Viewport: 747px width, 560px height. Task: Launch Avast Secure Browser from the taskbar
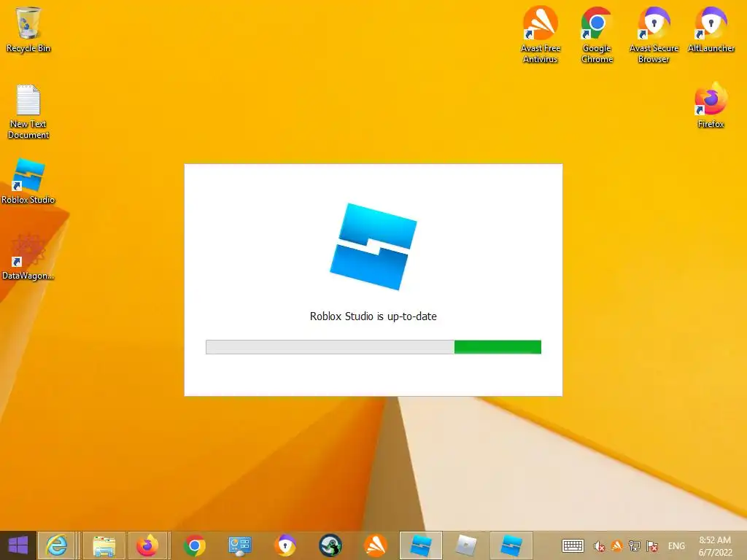[285, 545]
